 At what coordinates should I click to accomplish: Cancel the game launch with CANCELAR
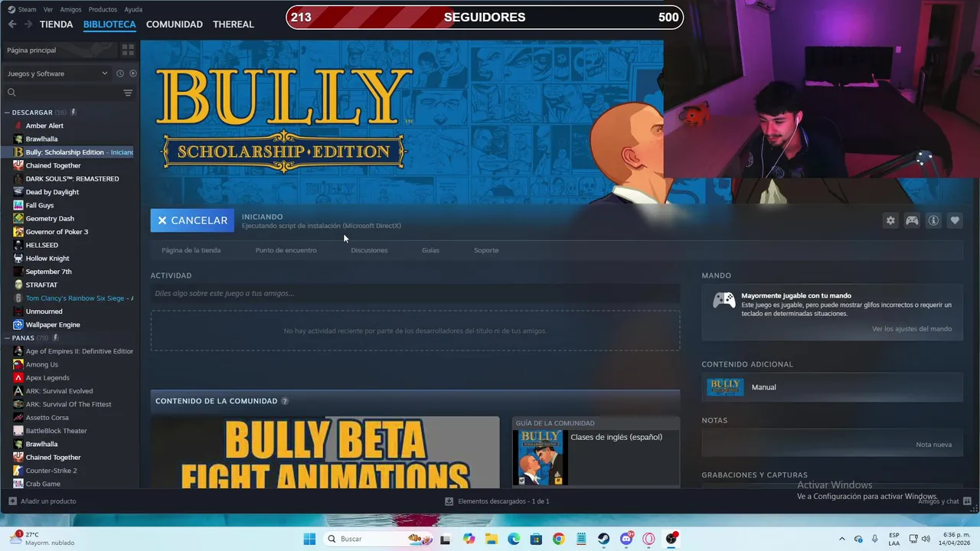click(192, 220)
